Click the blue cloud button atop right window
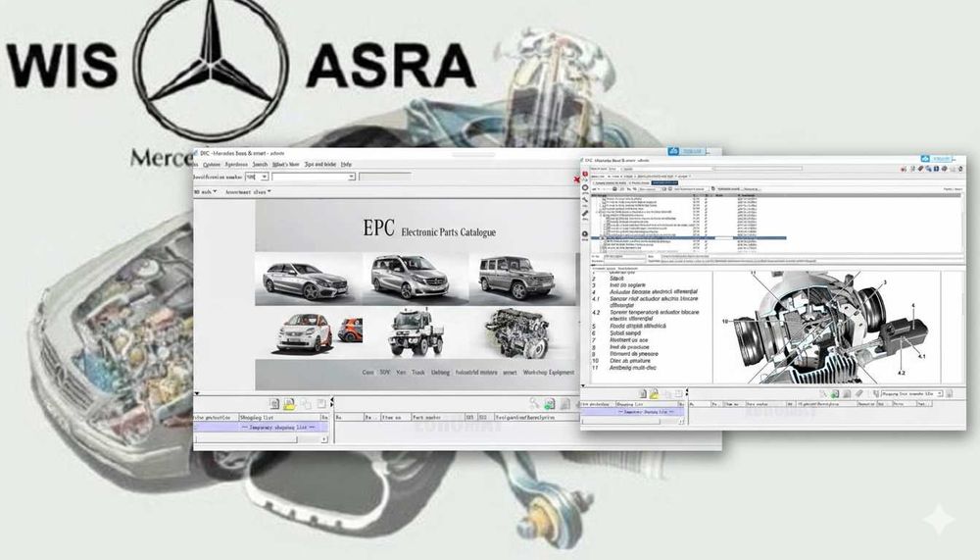Screen dimensions: 980x560 [x=936, y=159]
